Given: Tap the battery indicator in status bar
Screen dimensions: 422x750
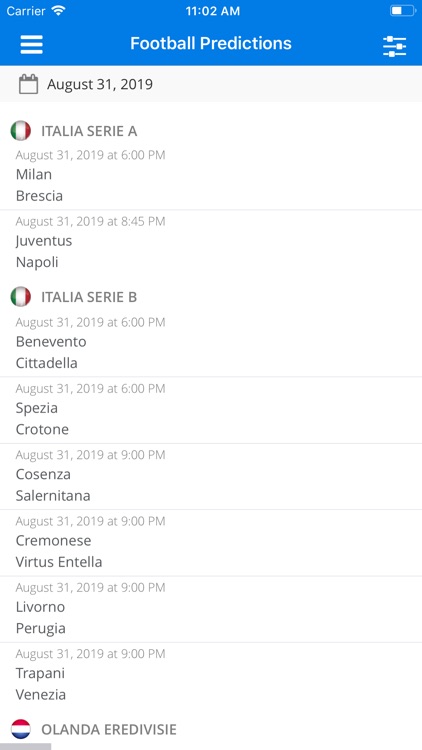Looking at the screenshot, I should tap(402, 11).
